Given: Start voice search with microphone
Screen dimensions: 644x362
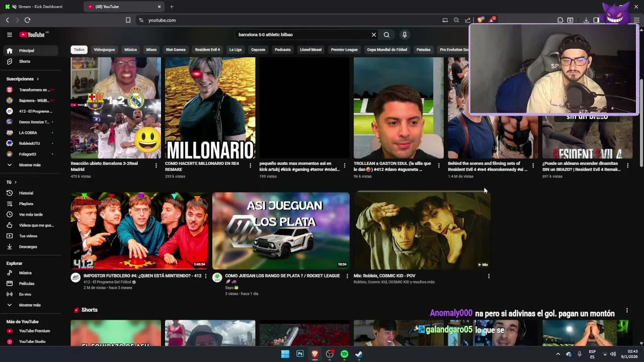Looking at the screenshot, I should click(x=405, y=35).
